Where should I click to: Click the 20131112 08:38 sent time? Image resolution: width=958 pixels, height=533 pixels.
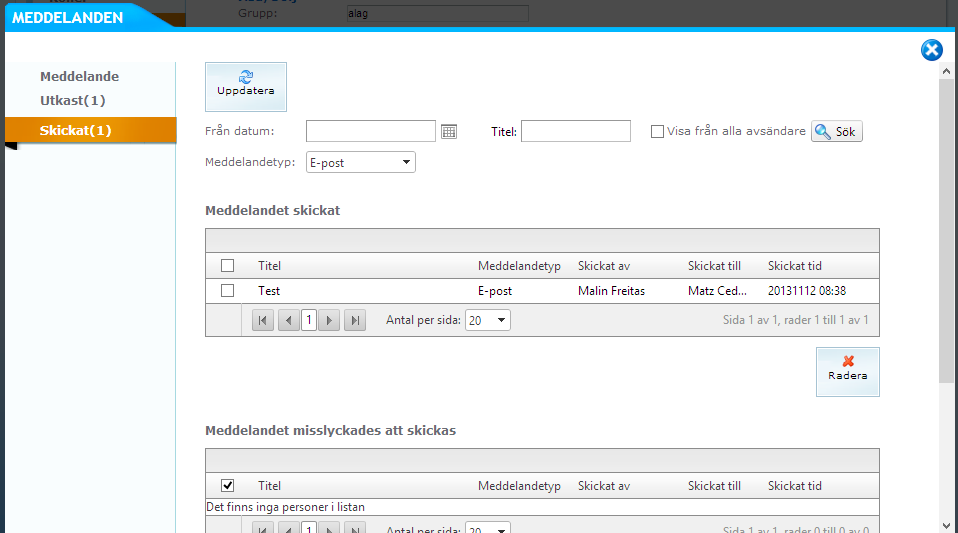click(x=807, y=291)
